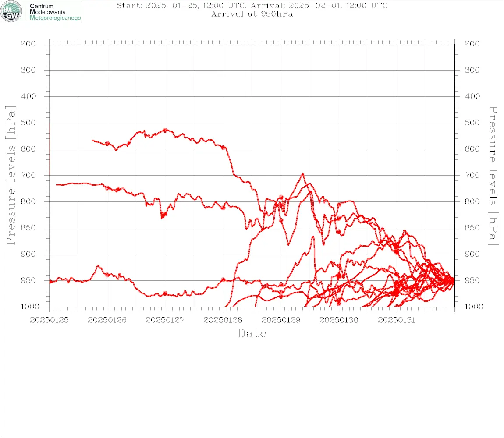Click the x-axis date label 20250125
Viewport: 504px width, 438px height.
[49, 320]
